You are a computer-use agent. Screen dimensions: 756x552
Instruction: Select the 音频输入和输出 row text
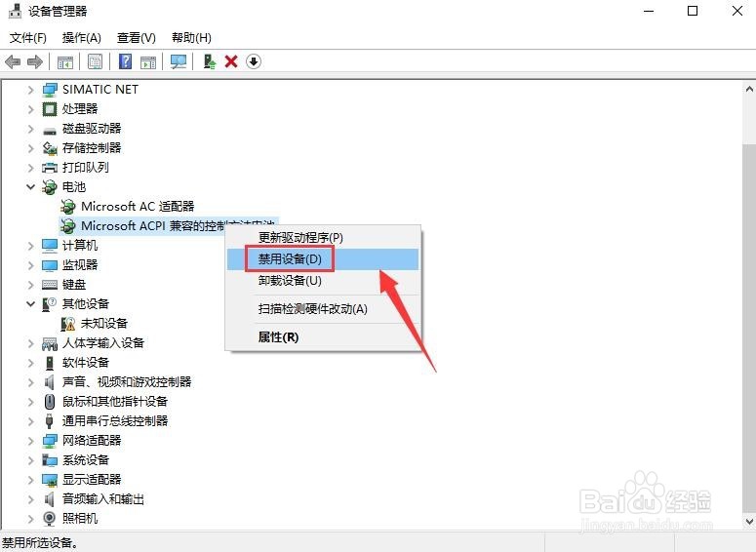103,499
